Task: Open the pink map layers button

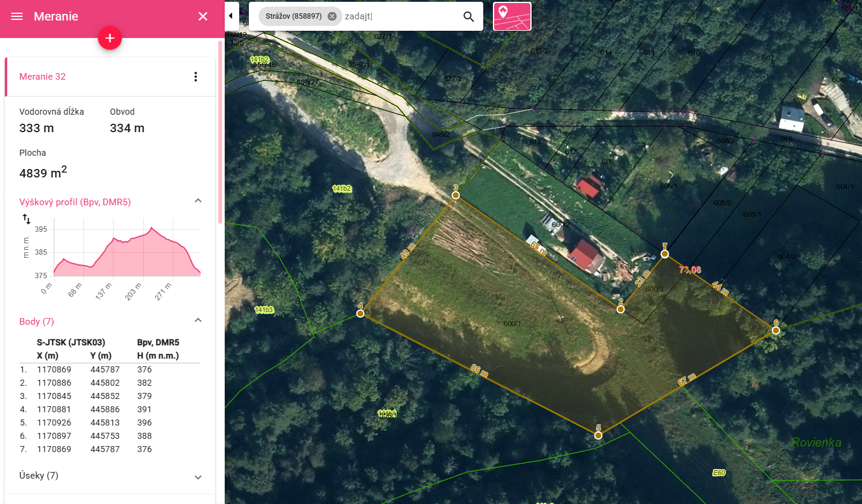Action: coord(512,16)
